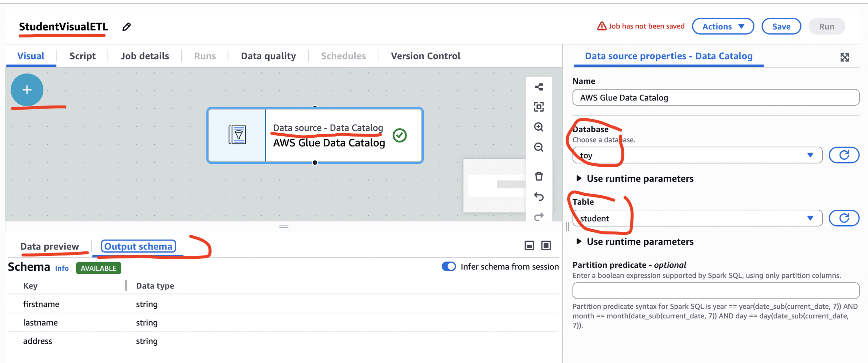The width and height of the screenshot is (868, 363).
Task: Refresh the Database list
Action: (x=844, y=155)
